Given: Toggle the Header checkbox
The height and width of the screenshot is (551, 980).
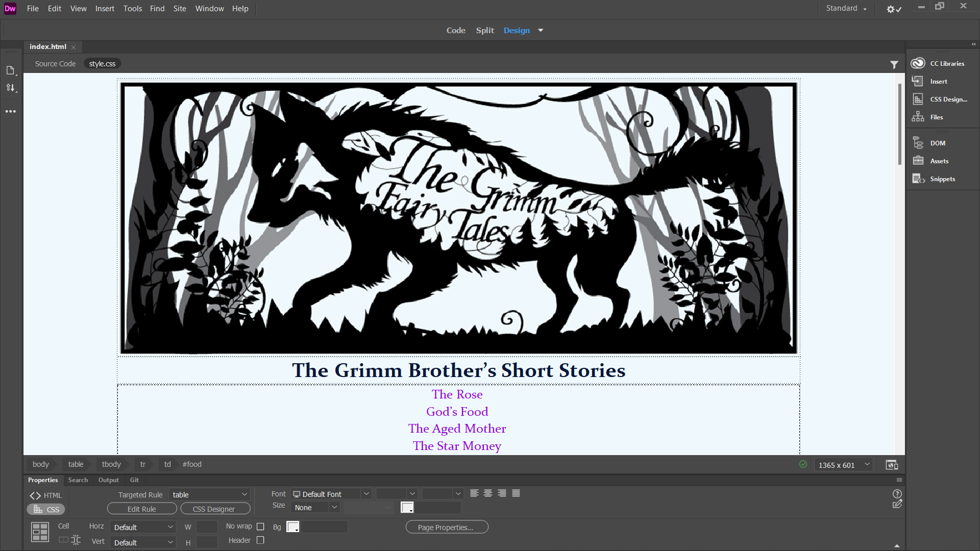Looking at the screenshot, I should pyautogui.click(x=260, y=540).
